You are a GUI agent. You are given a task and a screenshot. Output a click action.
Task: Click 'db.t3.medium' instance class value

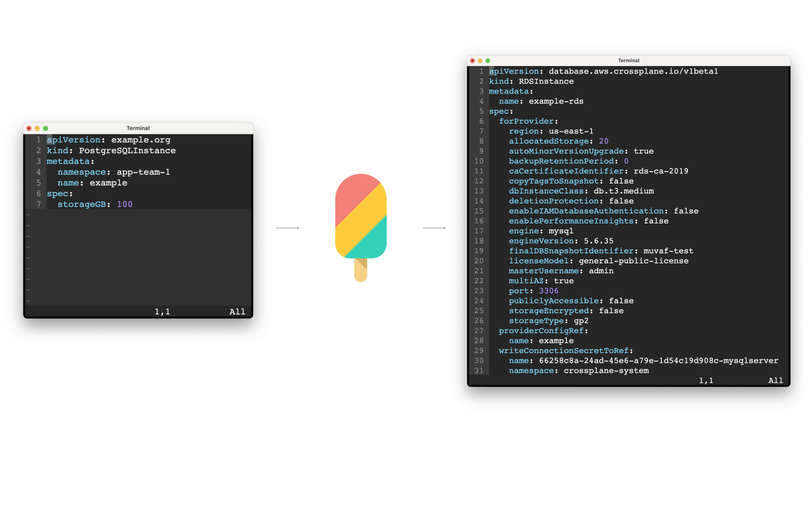pyautogui.click(x=623, y=191)
